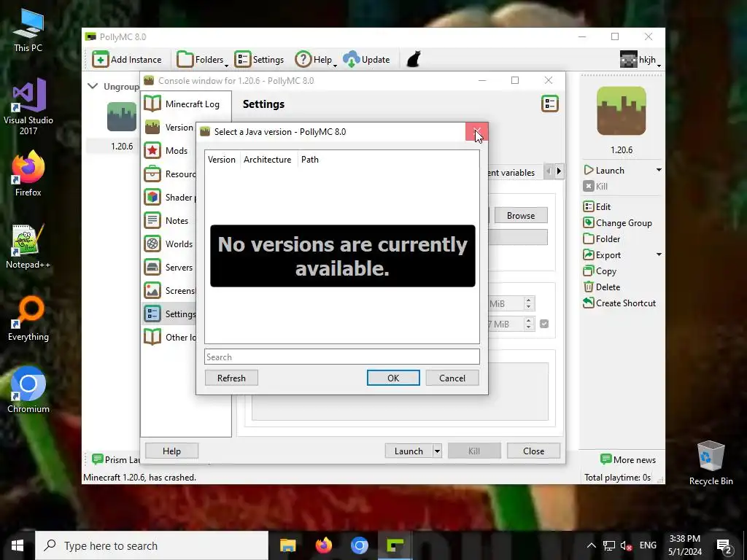Click the Browse button in settings
747x560 pixels.
pos(521,215)
